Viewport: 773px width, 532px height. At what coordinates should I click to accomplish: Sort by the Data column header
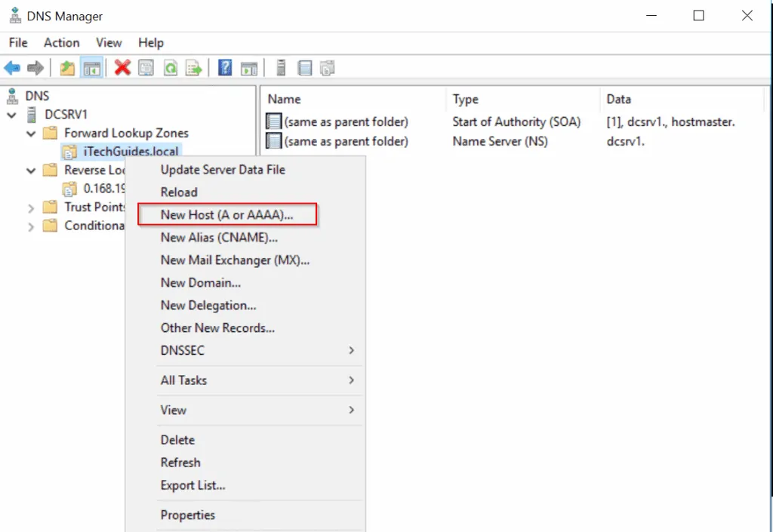click(x=619, y=99)
